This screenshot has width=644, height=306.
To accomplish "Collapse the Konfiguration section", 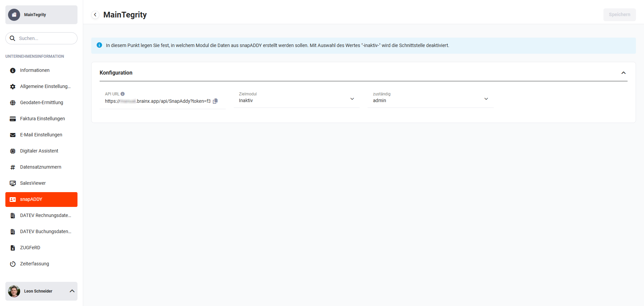I will (624, 73).
